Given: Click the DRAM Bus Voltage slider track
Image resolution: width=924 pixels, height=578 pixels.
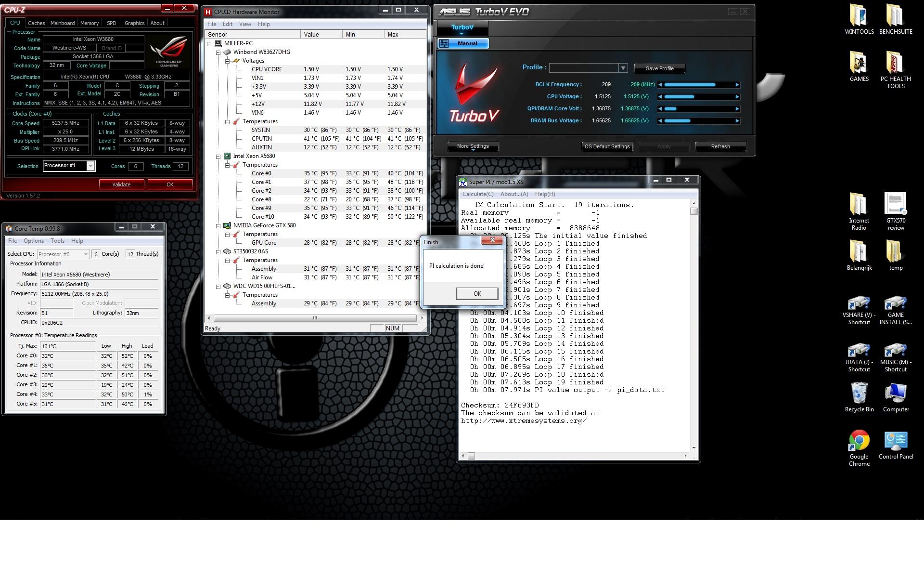Looking at the screenshot, I should click(x=698, y=121).
